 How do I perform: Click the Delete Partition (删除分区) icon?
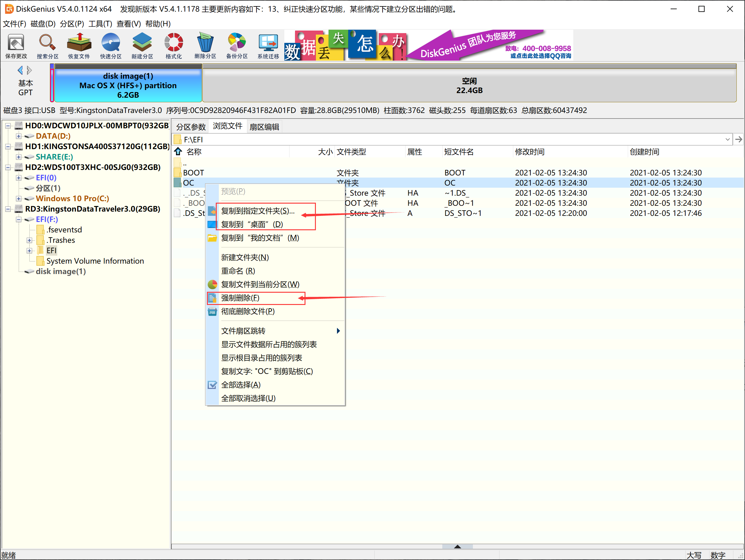(205, 46)
